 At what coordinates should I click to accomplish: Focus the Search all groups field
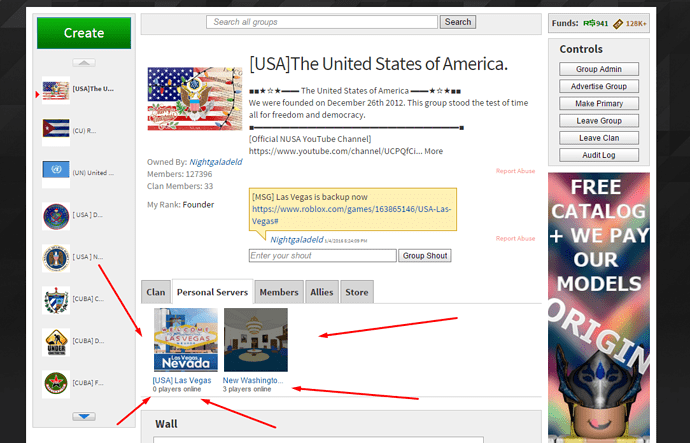(322, 22)
